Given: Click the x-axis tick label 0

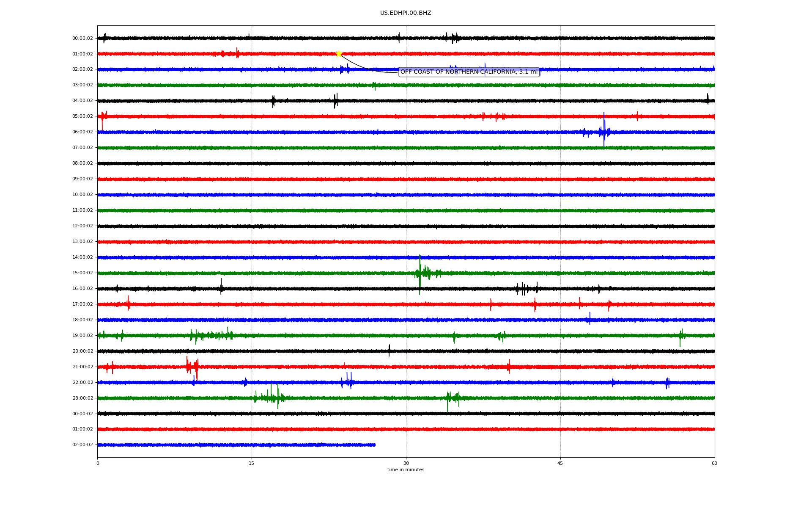Looking at the screenshot, I should click(98, 464).
